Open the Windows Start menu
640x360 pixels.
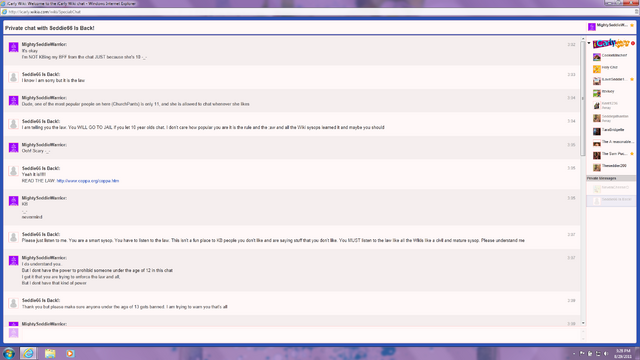tap(9, 353)
